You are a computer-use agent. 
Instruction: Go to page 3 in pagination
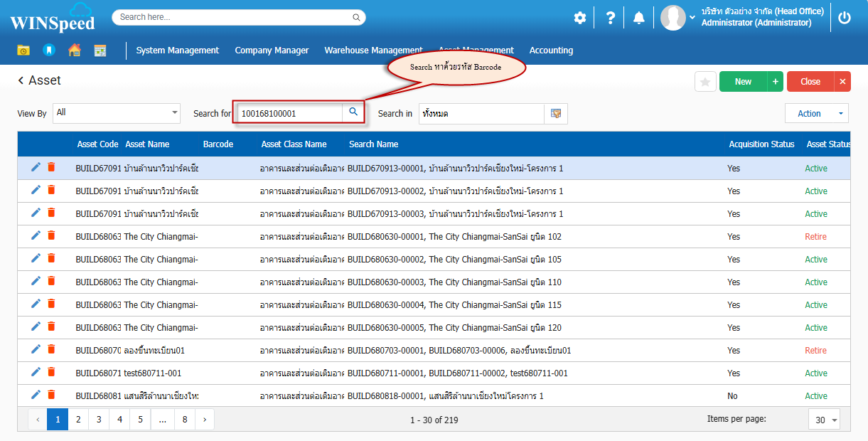pos(99,420)
